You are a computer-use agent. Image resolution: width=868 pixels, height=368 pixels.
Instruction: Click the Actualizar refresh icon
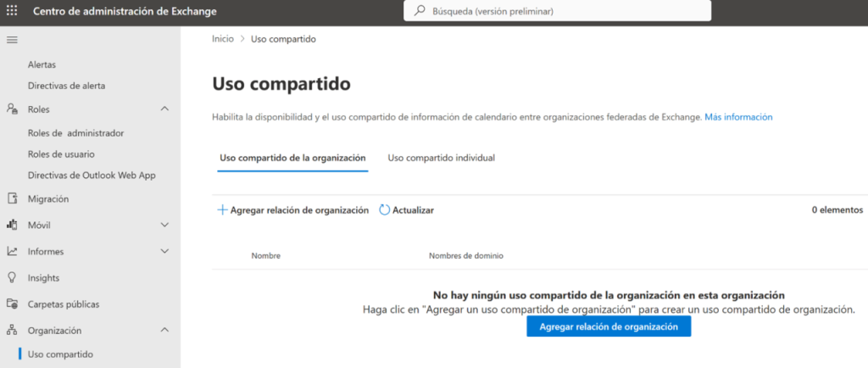(x=384, y=210)
